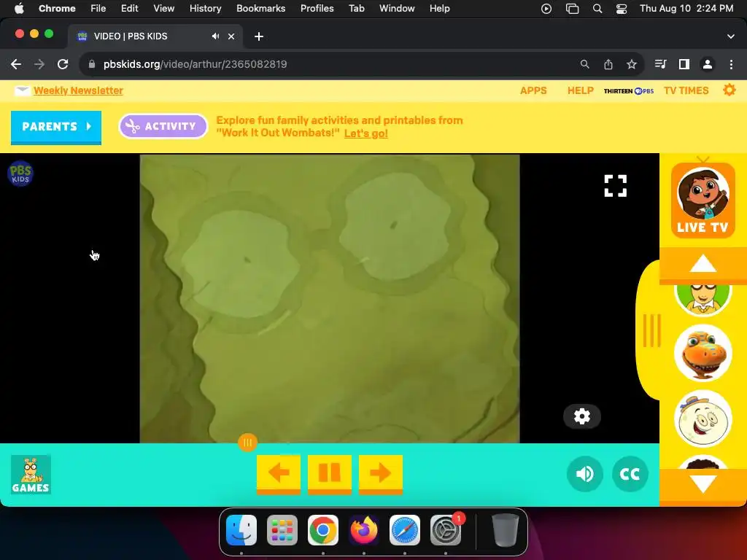Open Finder from the Dock
The width and height of the screenshot is (747, 560).
241,530
